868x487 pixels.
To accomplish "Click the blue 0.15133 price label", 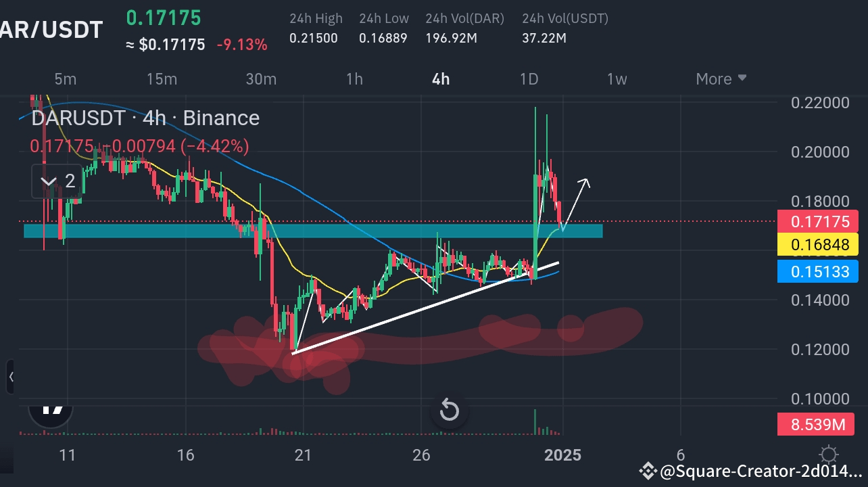I will click(818, 271).
